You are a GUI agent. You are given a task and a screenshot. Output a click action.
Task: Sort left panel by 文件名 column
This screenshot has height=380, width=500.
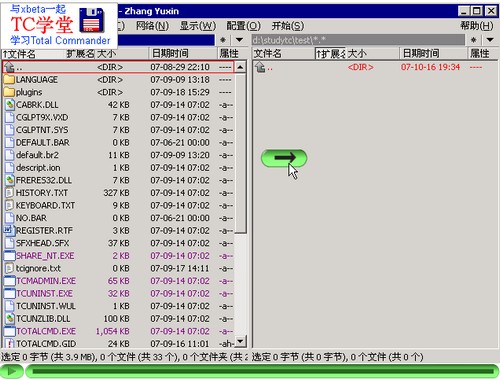(x=33, y=54)
